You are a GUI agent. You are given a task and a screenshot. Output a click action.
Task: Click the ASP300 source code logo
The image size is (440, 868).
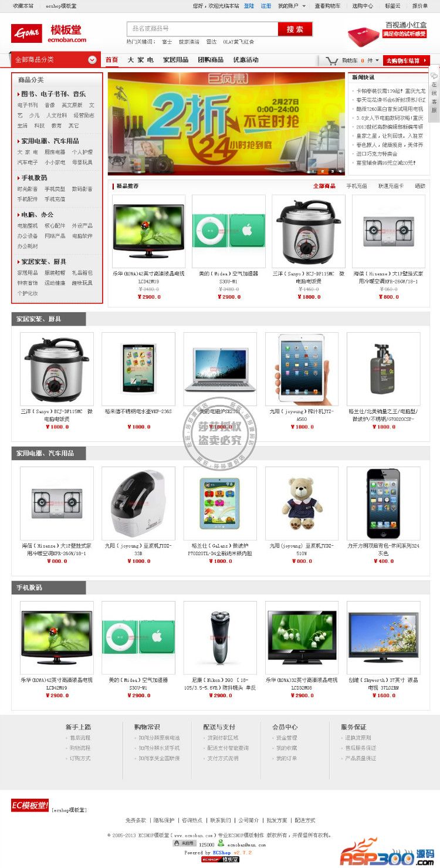click(x=388, y=853)
